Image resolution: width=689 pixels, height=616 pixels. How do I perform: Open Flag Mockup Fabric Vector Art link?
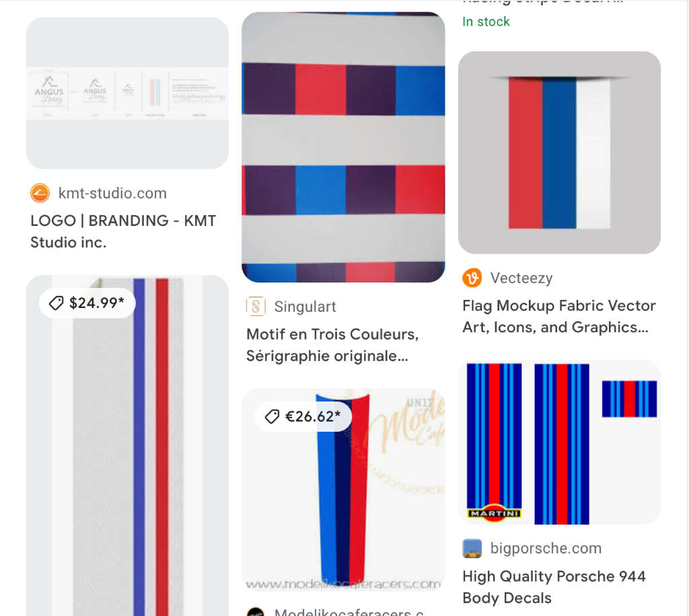point(559,316)
